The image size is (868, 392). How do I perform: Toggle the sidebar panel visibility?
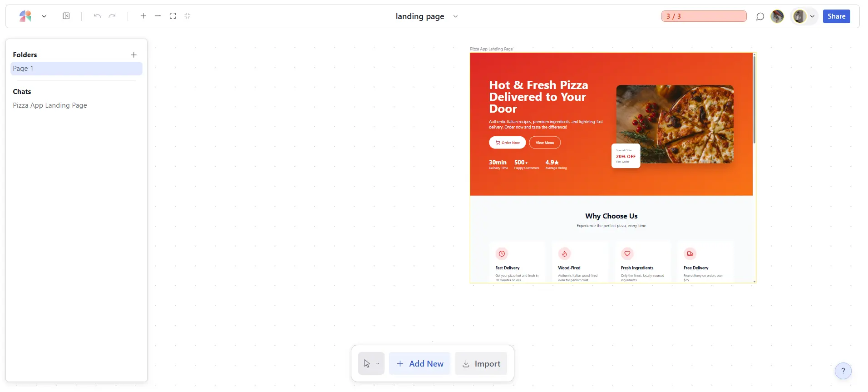[x=66, y=16]
